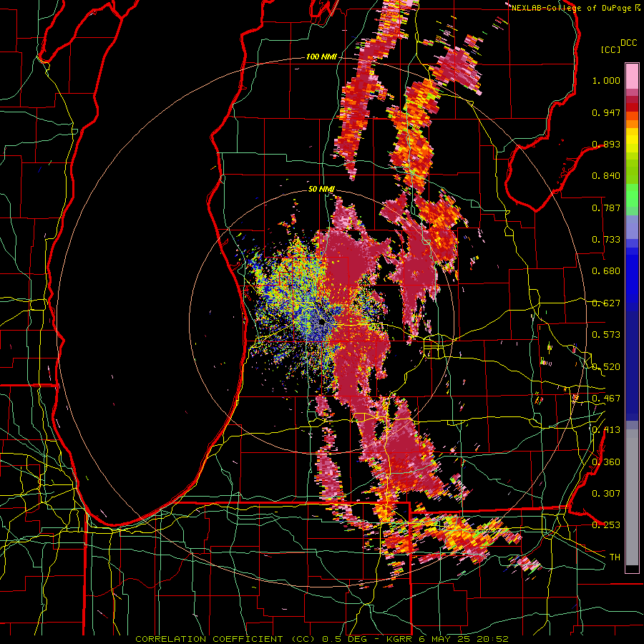This screenshot has height=644, width=644.
Task: Click the gray low-value segment of color bar
Action: (632, 497)
